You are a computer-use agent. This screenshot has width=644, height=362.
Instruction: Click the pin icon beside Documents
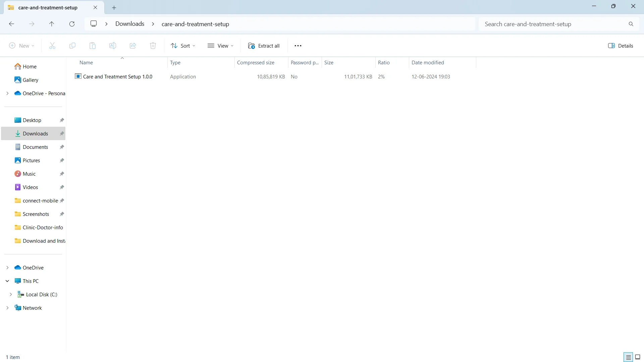pos(62,147)
